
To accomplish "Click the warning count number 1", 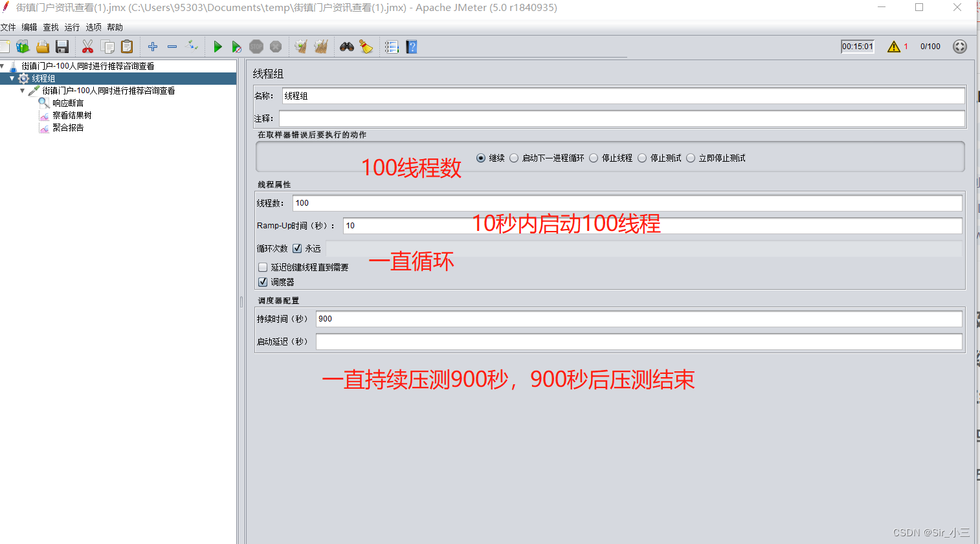I will [906, 47].
